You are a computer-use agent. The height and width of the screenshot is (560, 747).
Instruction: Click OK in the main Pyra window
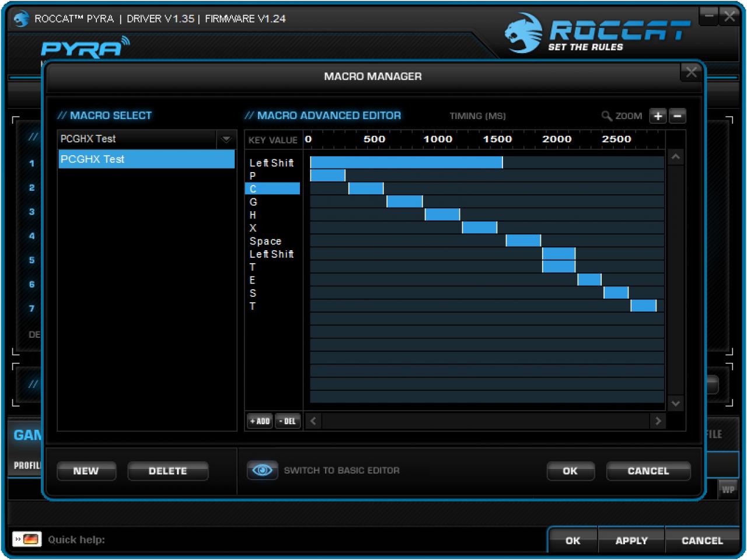573,541
